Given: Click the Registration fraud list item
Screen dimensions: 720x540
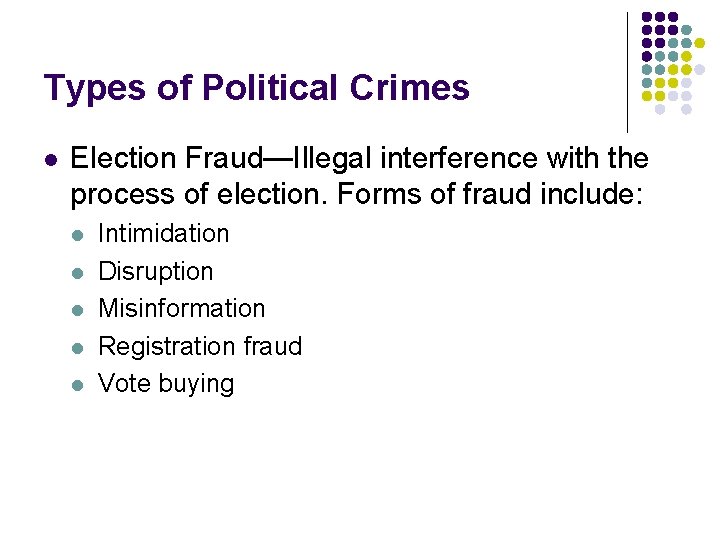Looking at the screenshot, I should 199,346.
